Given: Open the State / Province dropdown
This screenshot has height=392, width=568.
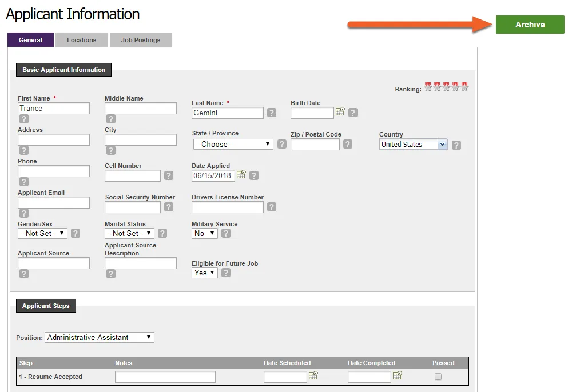Looking at the screenshot, I should coord(233,144).
